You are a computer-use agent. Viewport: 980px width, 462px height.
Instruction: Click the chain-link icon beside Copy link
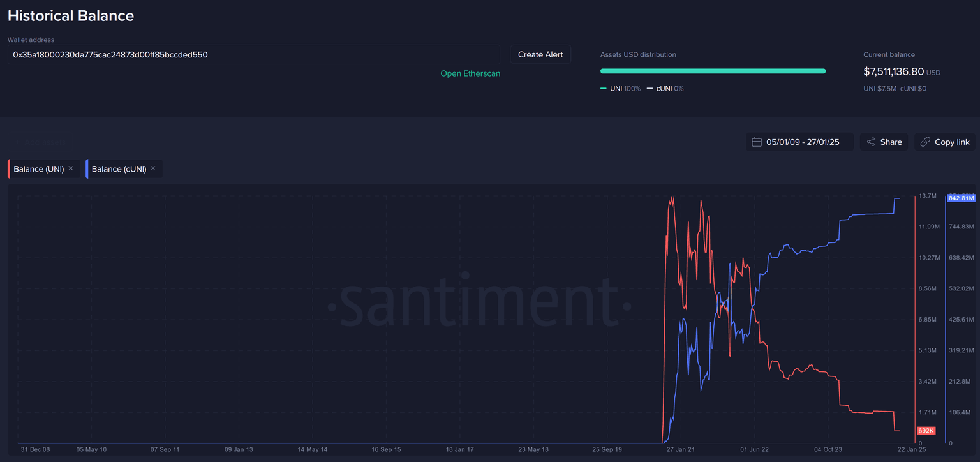click(925, 142)
